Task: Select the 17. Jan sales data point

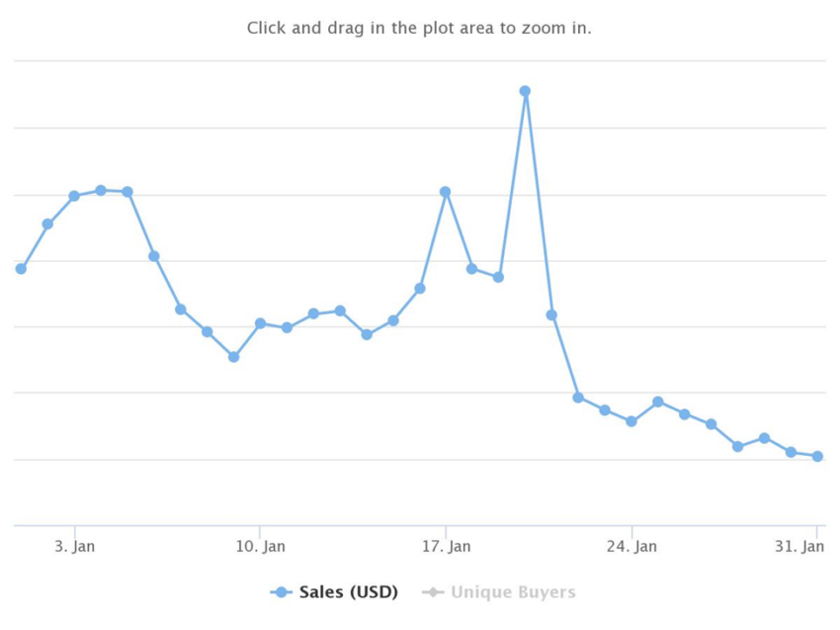Action: point(445,192)
